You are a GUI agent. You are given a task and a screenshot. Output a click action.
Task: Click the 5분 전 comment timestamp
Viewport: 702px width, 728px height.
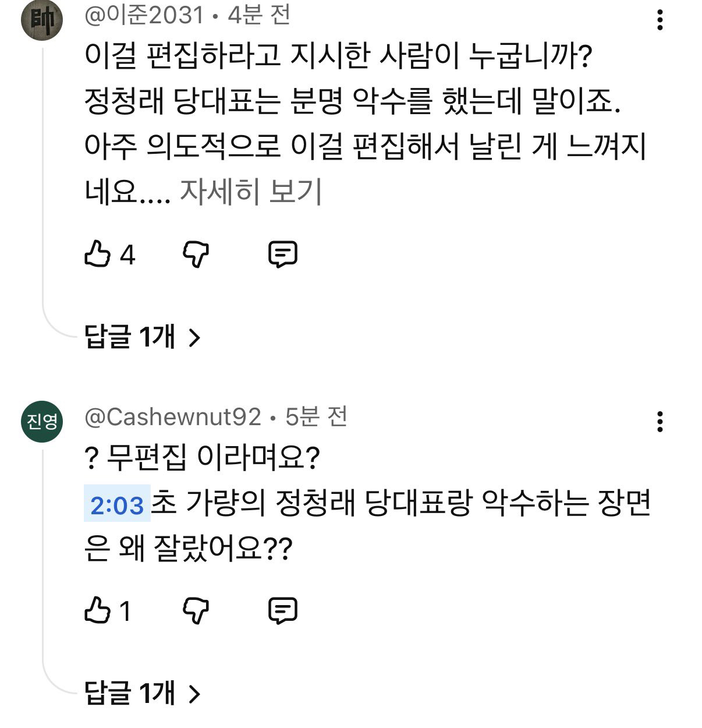(316, 417)
